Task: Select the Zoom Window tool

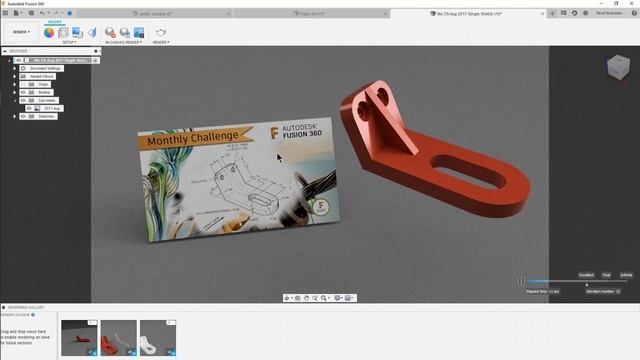Action: [315, 298]
